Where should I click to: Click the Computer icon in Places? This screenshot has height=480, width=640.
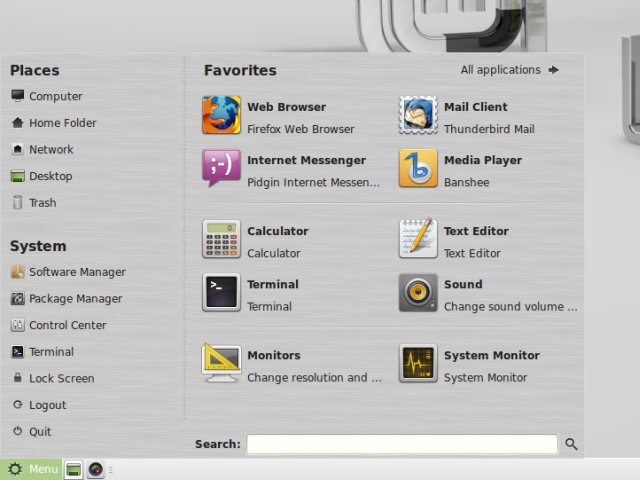[18, 96]
